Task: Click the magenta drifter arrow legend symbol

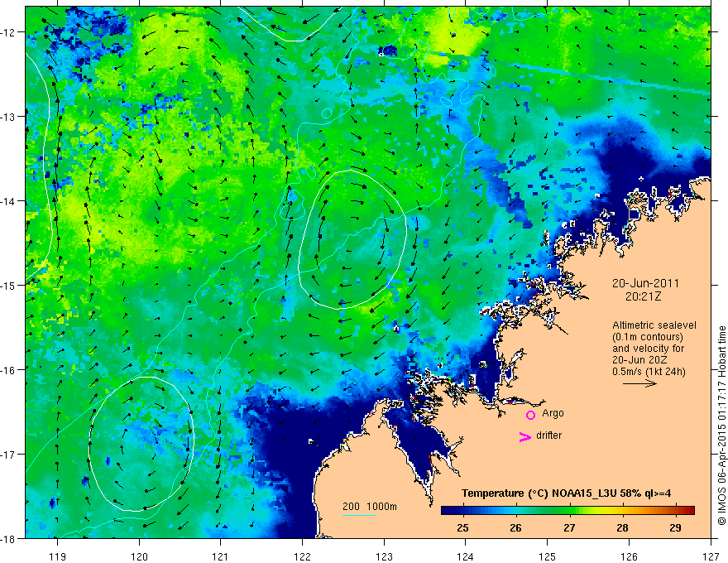Action: point(524,436)
